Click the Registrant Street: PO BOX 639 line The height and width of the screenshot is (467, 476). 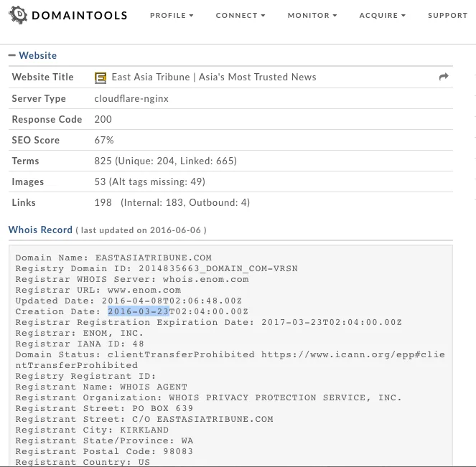(104, 408)
